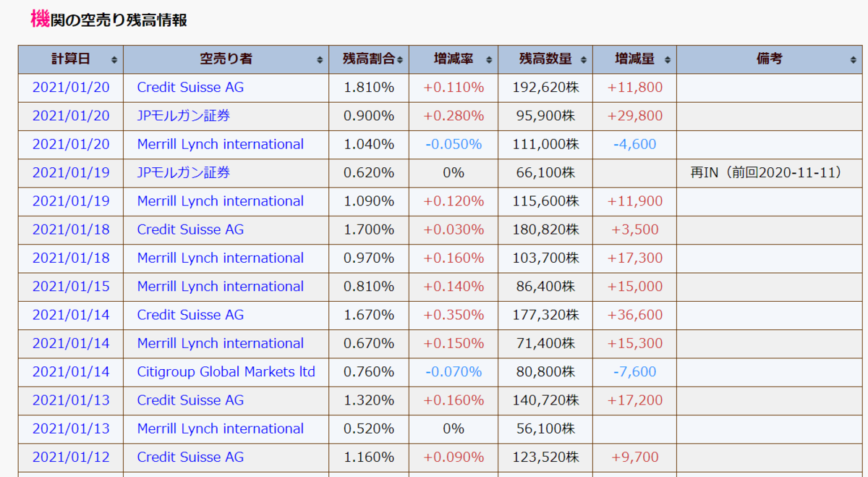The width and height of the screenshot is (868, 477).
Task: Select the +36,600 change amount cell
Action: (x=634, y=315)
